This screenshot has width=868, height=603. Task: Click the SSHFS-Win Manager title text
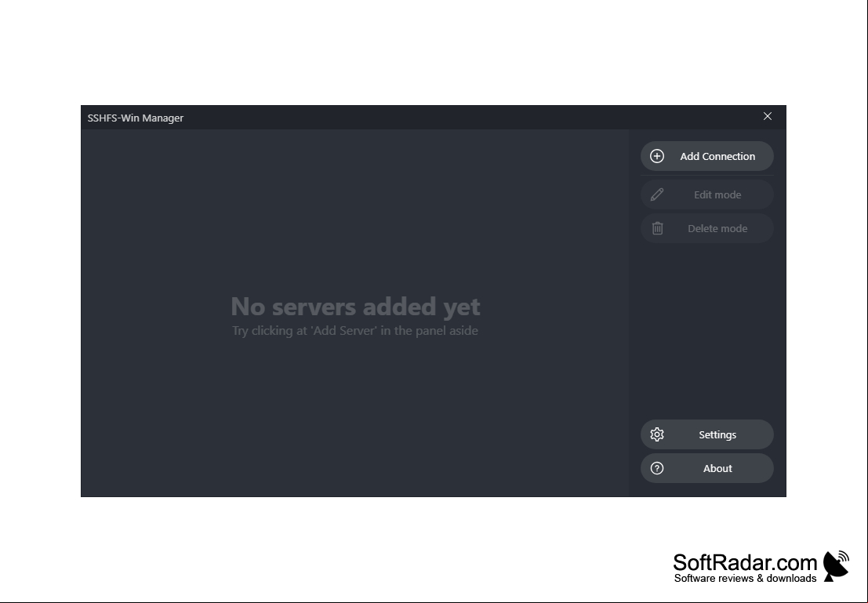tap(136, 118)
